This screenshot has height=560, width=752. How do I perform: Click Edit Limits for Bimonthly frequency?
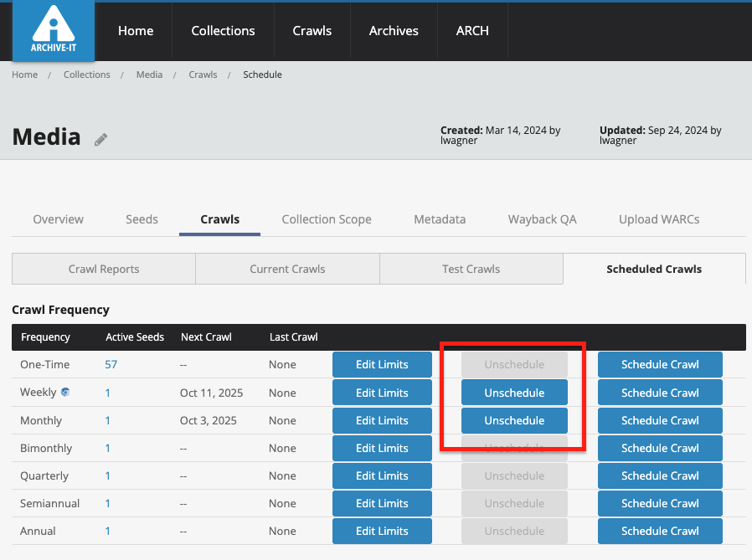382,449
